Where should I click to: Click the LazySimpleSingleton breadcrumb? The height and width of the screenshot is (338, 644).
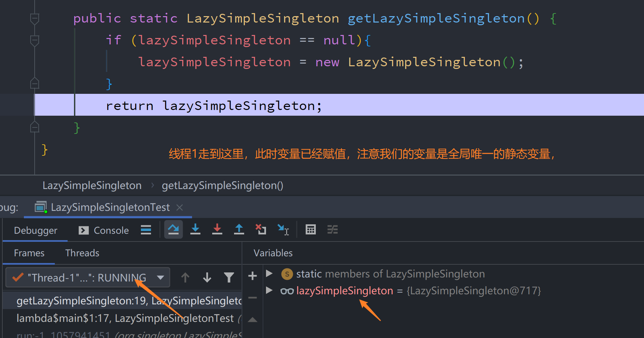pyautogui.click(x=92, y=185)
